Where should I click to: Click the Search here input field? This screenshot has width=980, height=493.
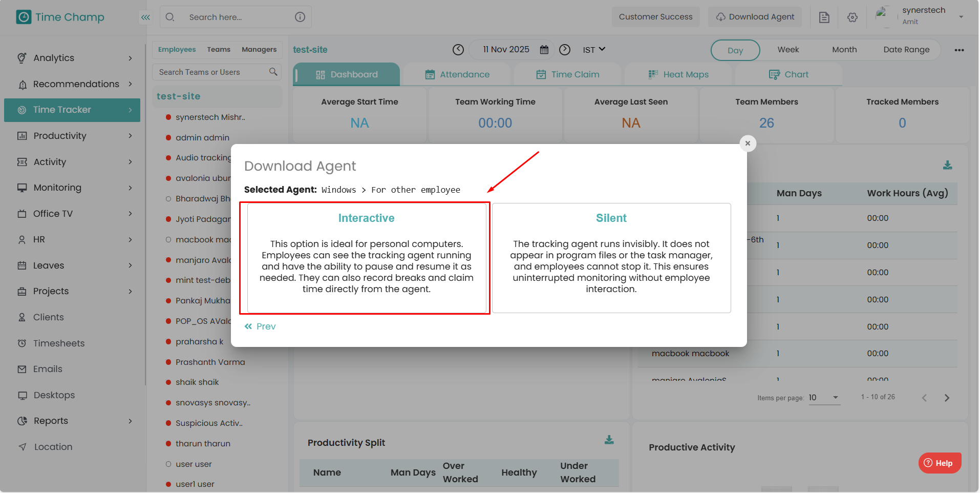coord(236,17)
